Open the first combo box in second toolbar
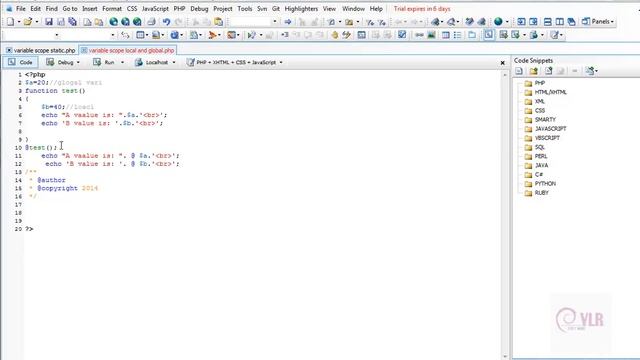This screenshot has width=640, height=360. click(31, 35)
